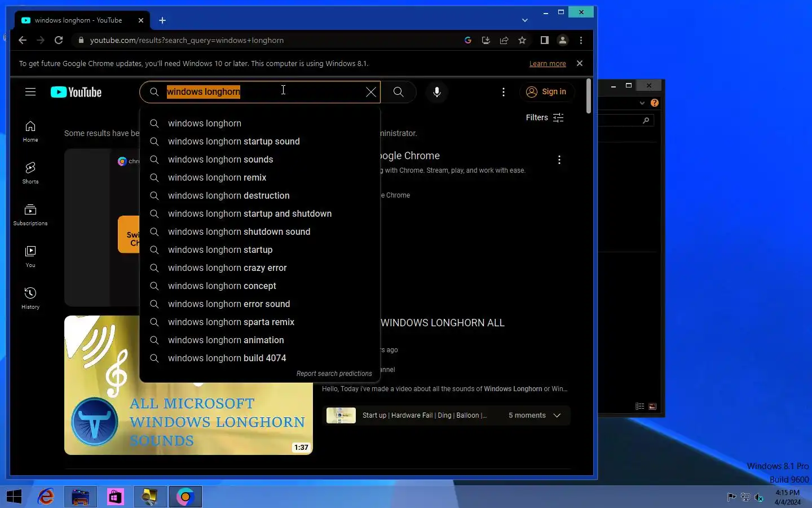812x508 pixels.
Task: Open the You section in the sidebar
Action: point(30,257)
